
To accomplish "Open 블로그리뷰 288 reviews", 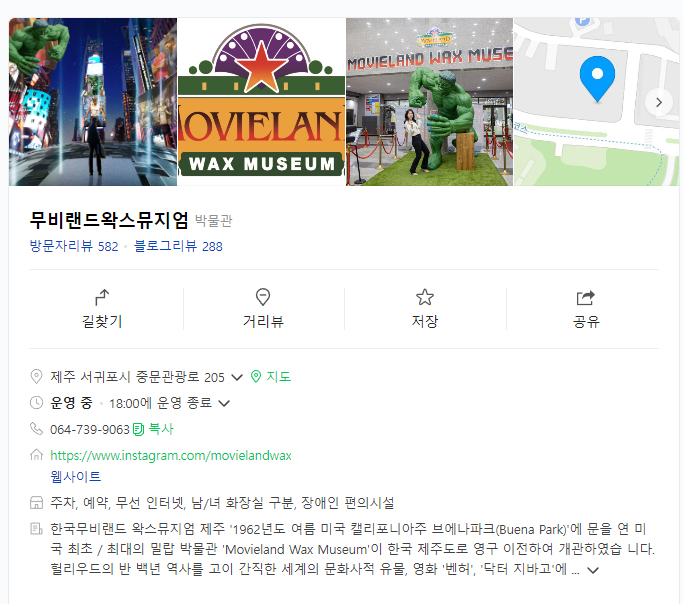I will tap(178, 246).
